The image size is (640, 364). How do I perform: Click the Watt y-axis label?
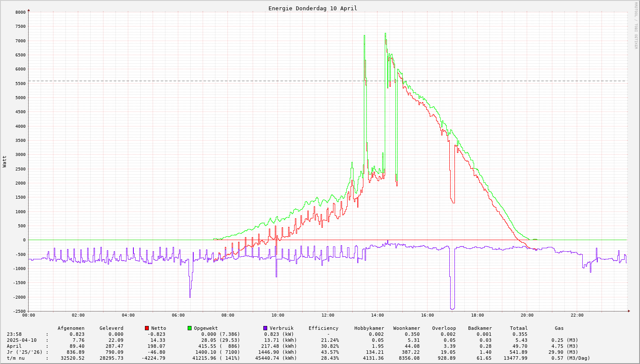pyautogui.click(x=5, y=161)
